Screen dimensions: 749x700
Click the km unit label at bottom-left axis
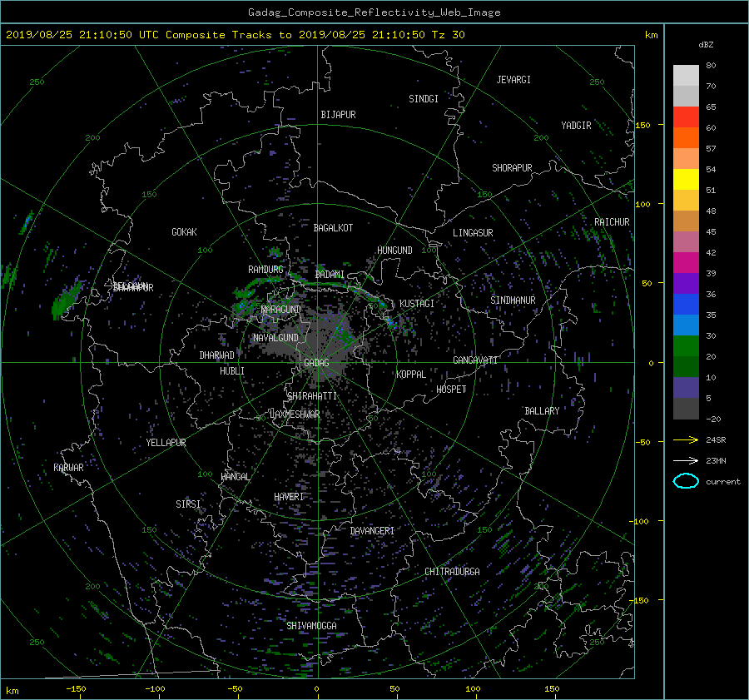[x=12, y=691]
